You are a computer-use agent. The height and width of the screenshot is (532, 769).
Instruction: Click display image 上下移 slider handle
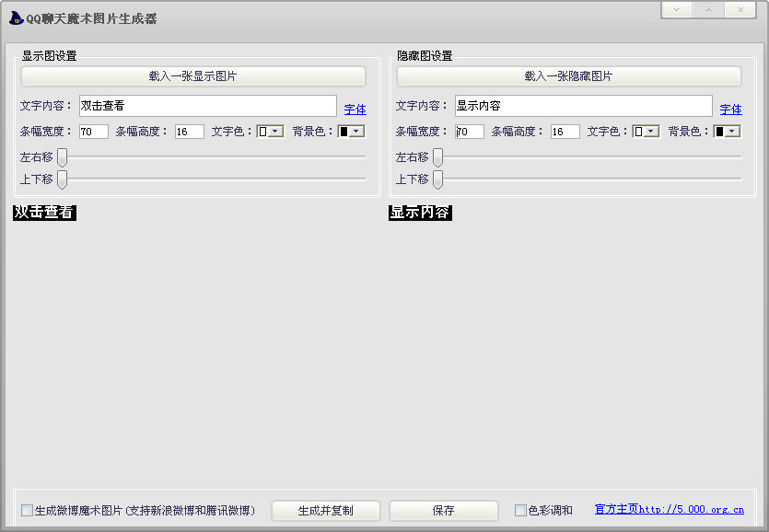coord(63,179)
